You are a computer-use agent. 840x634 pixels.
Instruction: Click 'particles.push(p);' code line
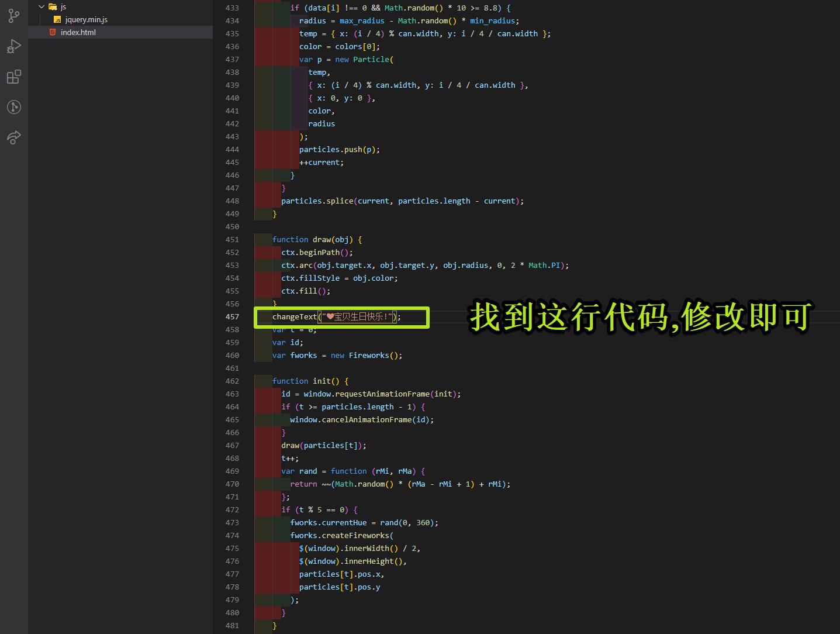point(340,149)
